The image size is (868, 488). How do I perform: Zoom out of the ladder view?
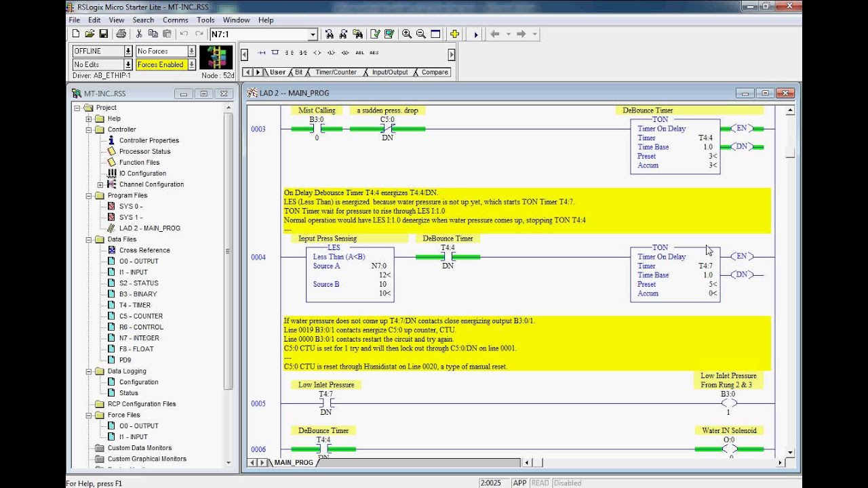click(x=421, y=34)
